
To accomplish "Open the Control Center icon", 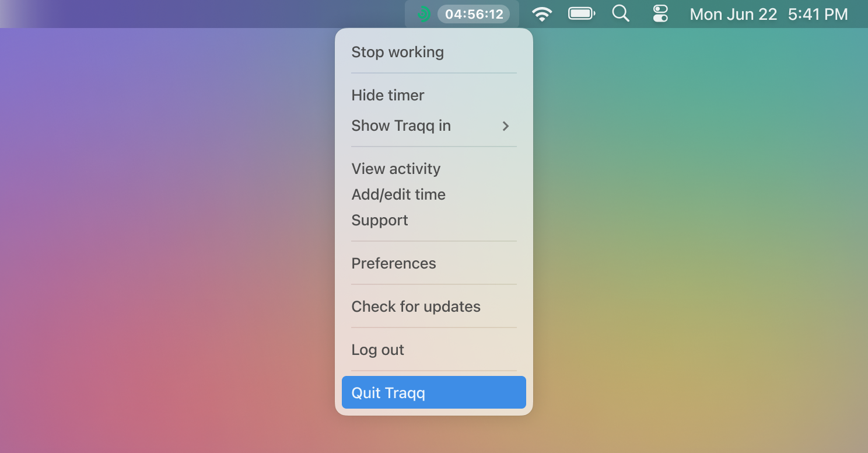I will [x=660, y=13].
